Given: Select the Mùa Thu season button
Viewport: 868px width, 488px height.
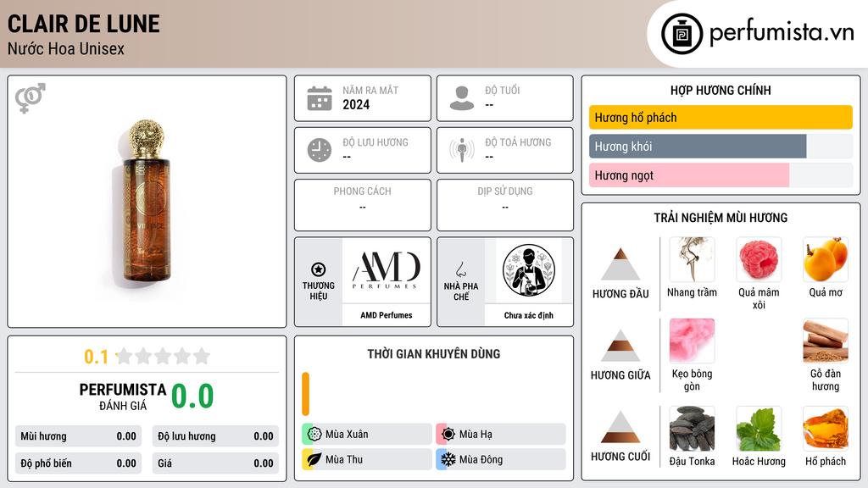Looking at the screenshot, I should pos(367,460).
